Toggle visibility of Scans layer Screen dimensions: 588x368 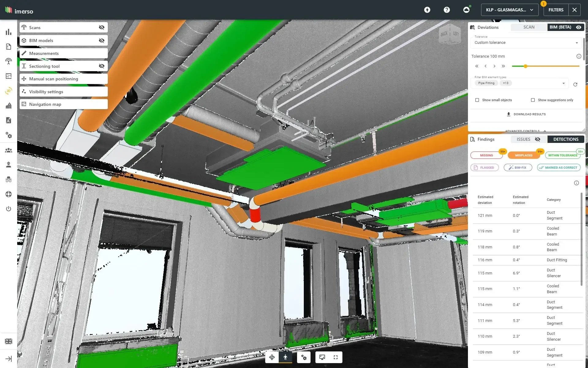click(x=102, y=27)
